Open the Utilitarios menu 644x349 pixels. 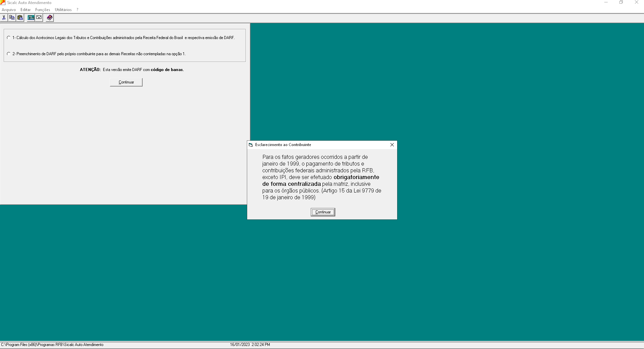click(x=63, y=10)
